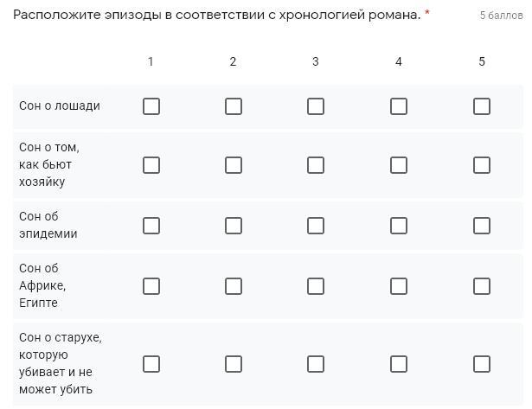Select column 1 for Сон об эпидемии
This screenshot has height=409, width=532.
click(151, 226)
